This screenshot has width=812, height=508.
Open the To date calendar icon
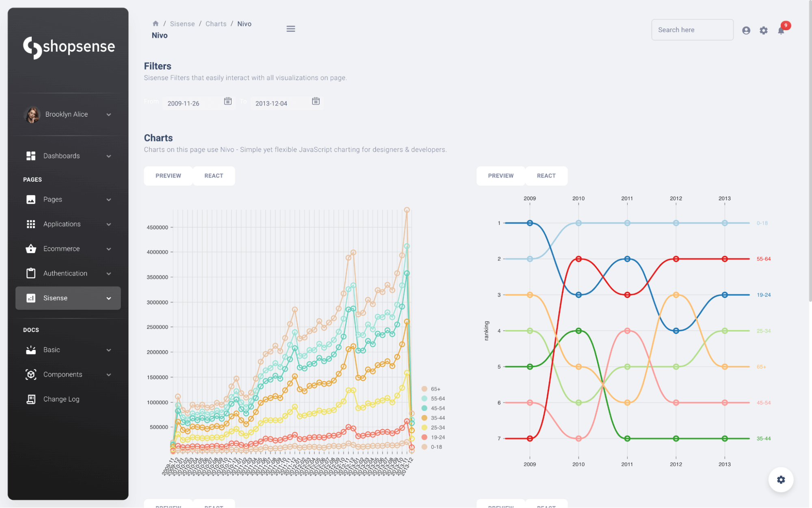pyautogui.click(x=316, y=101)
